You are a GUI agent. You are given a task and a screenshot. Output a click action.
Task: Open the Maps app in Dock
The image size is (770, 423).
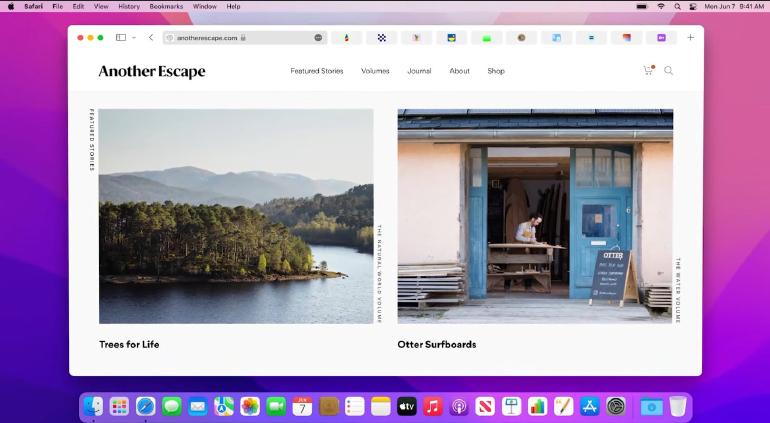pos(224,406)
